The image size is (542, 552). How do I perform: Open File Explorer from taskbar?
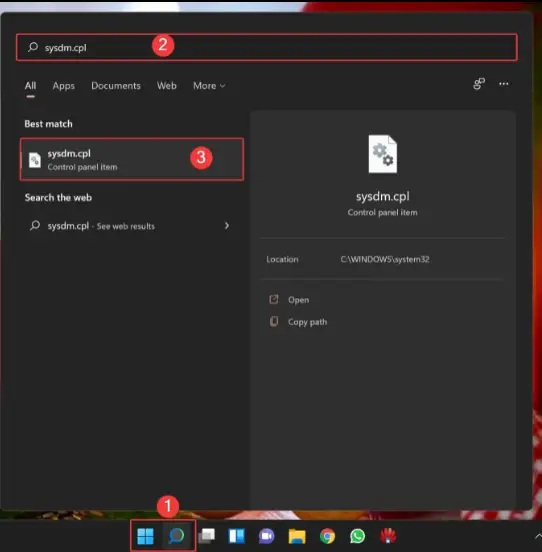pyautogui.click(x=297, y=536)
